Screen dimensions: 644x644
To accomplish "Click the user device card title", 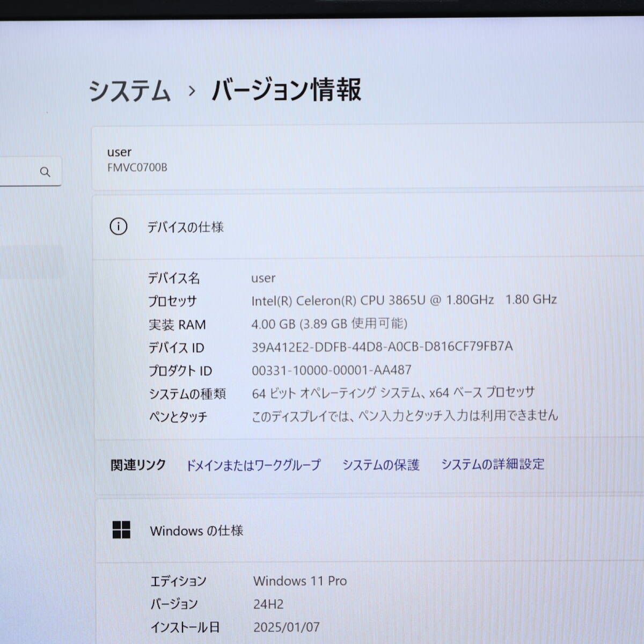I will pos(119,152).
